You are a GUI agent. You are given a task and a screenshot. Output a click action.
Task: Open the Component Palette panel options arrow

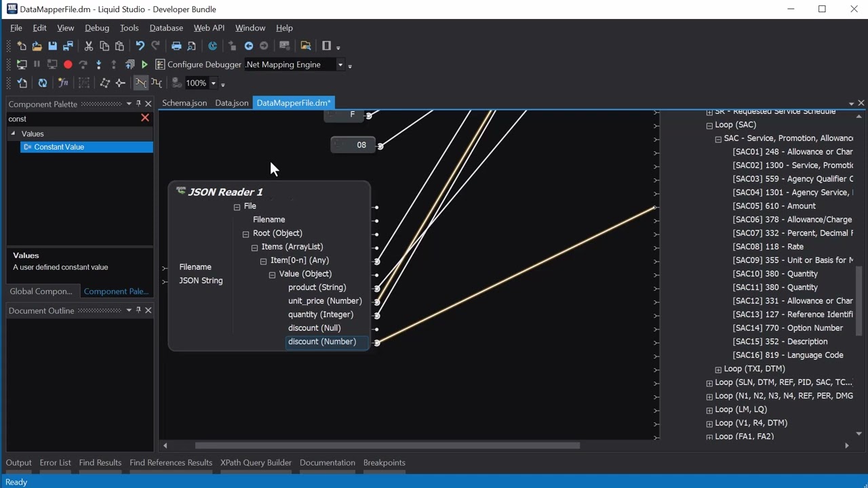click(x=129, y=104)
